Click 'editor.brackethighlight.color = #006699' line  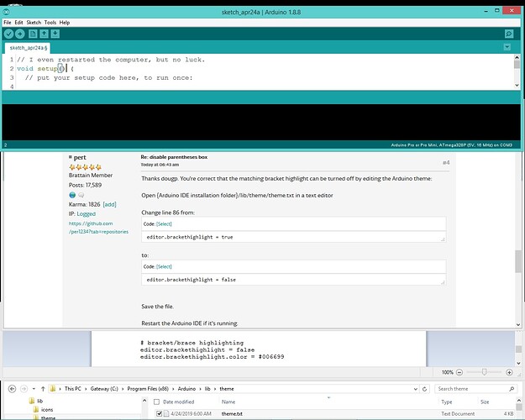pyautogui.click(x=212, y=357)
